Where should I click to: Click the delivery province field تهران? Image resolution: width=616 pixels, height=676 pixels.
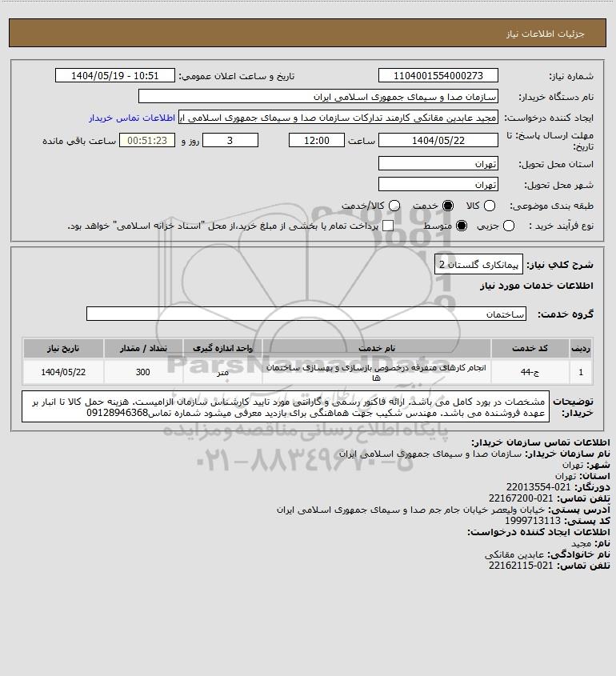click(438, 163)
